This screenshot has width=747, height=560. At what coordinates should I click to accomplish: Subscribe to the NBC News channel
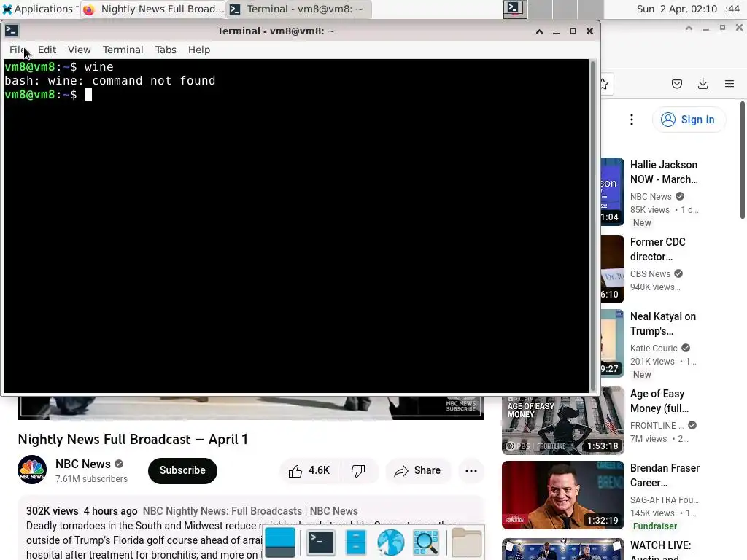182,470
